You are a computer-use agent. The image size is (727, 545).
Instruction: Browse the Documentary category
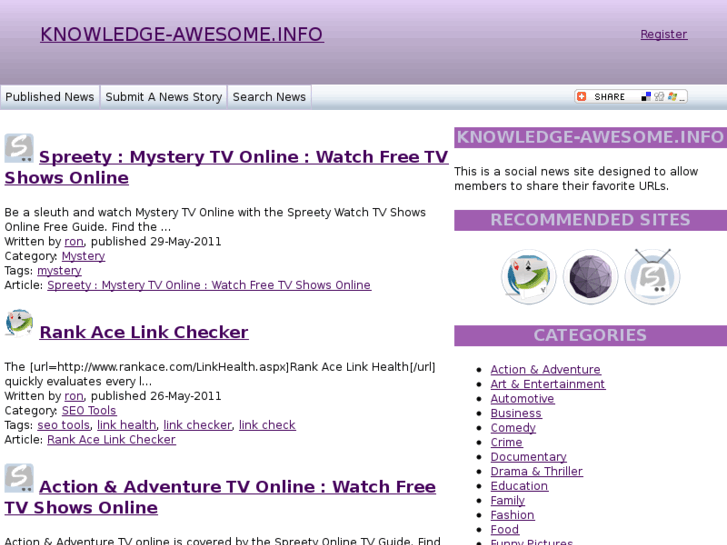[529, 457]
